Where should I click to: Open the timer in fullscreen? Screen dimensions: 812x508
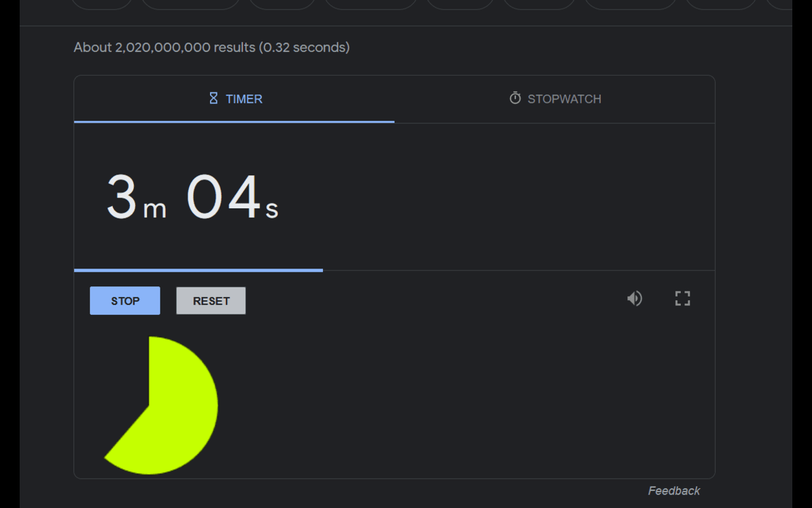coord(683,298)
